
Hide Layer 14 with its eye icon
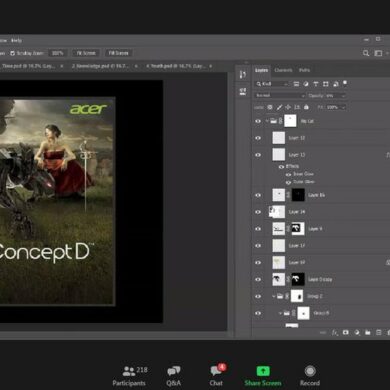pyautogui.click(x=258, y=212)
